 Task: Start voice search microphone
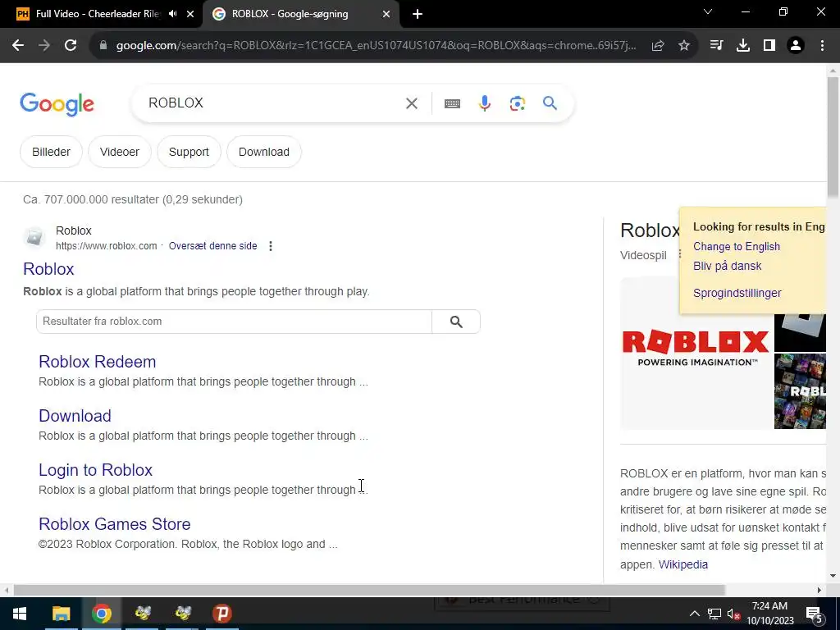[484, 103]
